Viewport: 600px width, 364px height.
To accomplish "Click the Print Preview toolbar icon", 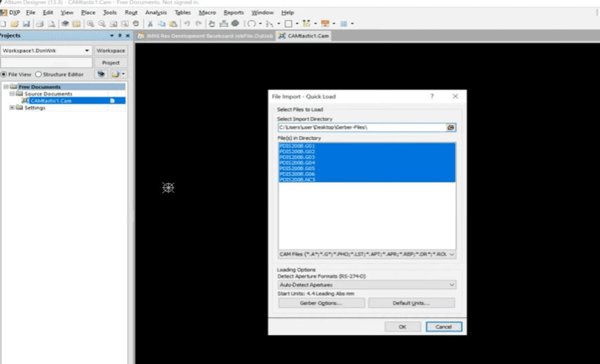I will tap(51, 24).
